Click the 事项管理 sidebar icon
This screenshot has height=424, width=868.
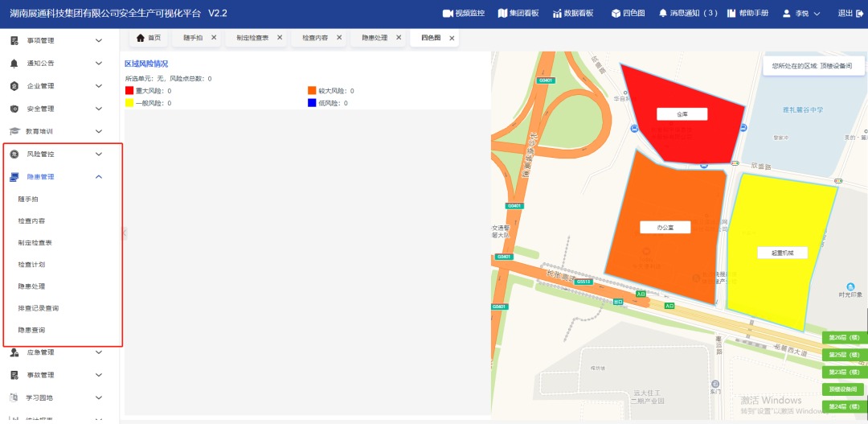(14, 40)
